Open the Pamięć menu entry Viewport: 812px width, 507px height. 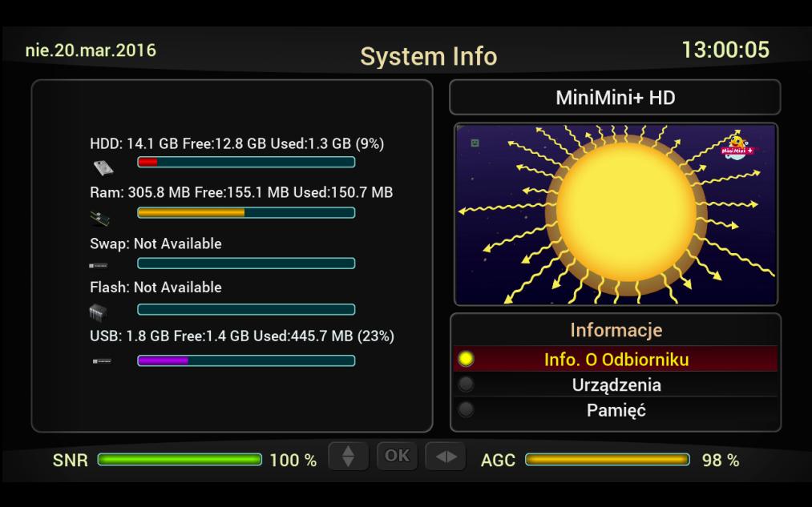(616, 410)
